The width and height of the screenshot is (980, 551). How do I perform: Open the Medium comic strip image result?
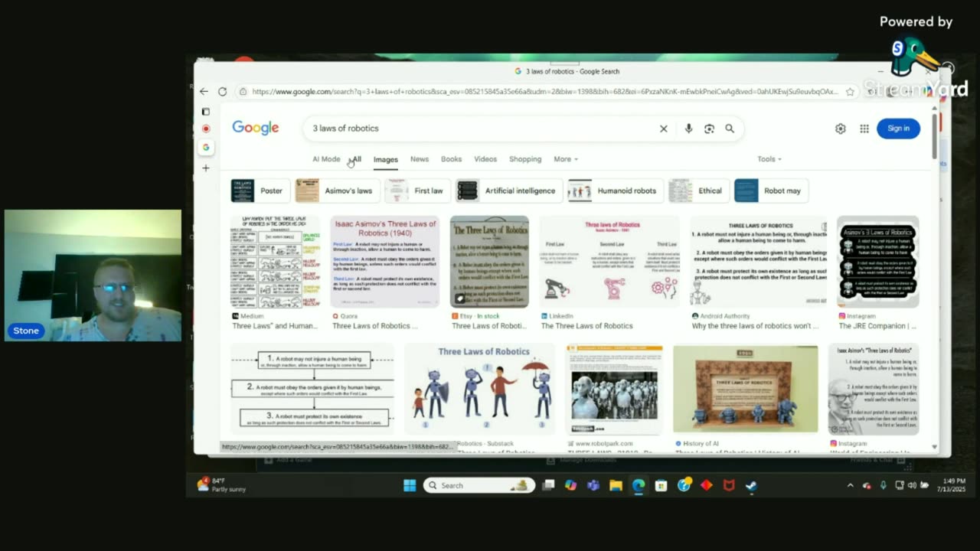click(275, 262)
